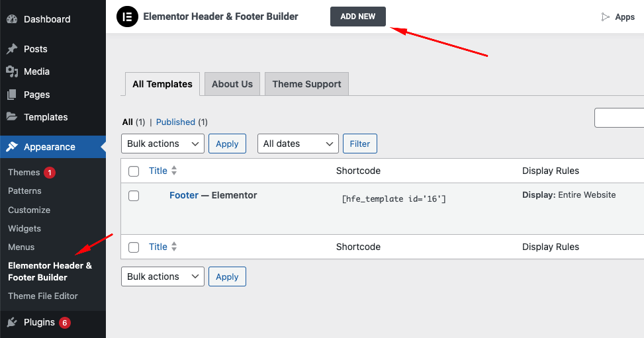Open the Footer template title link
The height and width of the screenshot is (338, 644).
pos(184,195)
